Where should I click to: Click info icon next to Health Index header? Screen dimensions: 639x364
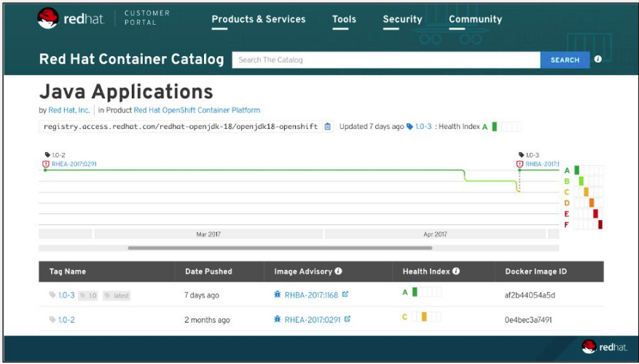[456, 271]
